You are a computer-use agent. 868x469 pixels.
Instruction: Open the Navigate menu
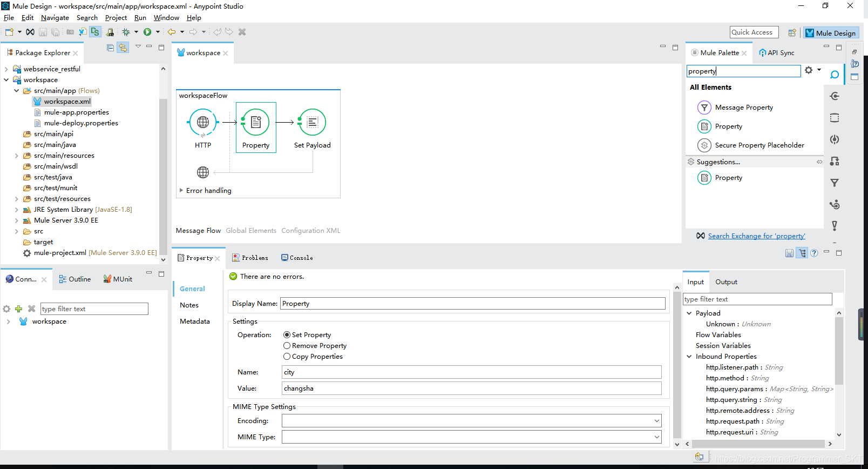55,18
